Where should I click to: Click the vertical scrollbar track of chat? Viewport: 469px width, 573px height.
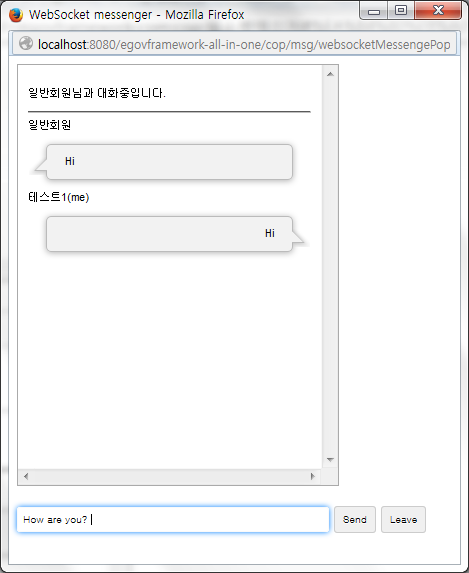point(330,267)
